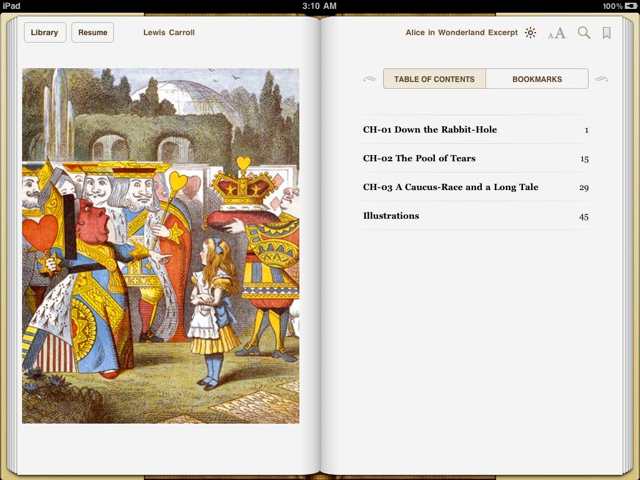Select CH-03 A Caucus-Race and a Long Tale
Viewport: 640px width, 480px height.
[450, 187]
